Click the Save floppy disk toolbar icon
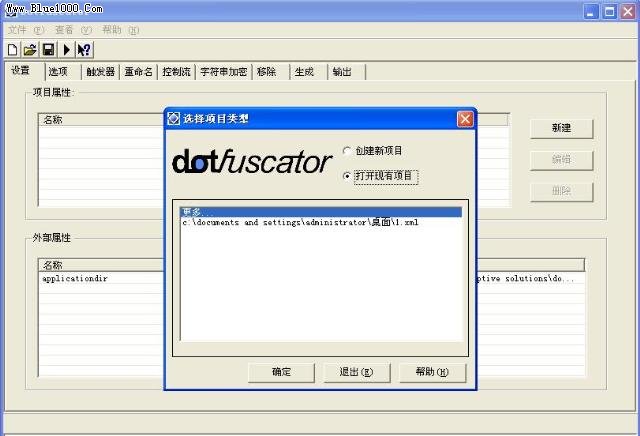The height and width of the screenshot is (436, 640). pyautogui.click(x=47, y=49)
